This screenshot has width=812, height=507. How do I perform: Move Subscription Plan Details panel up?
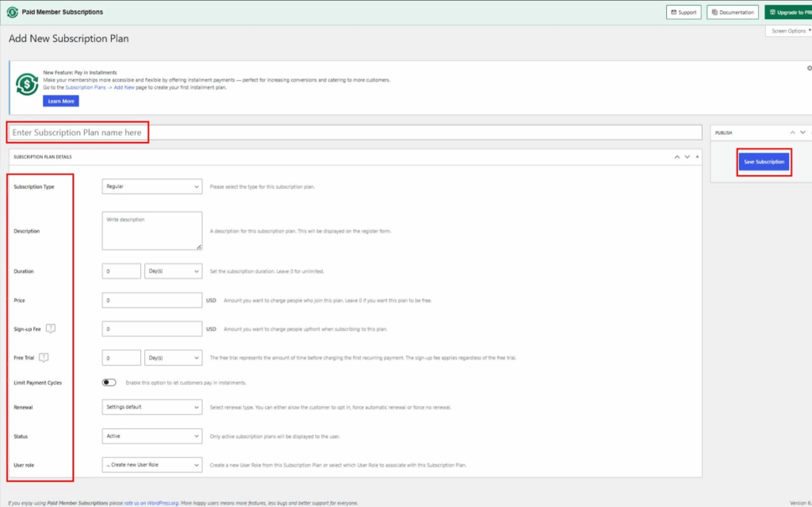677,157
